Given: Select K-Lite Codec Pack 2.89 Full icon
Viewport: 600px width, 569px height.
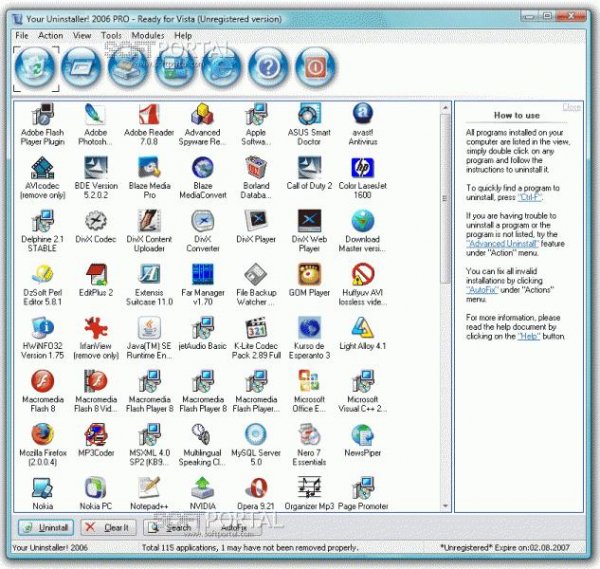Looking at the screenshot, I should click(x=256, y=328).
